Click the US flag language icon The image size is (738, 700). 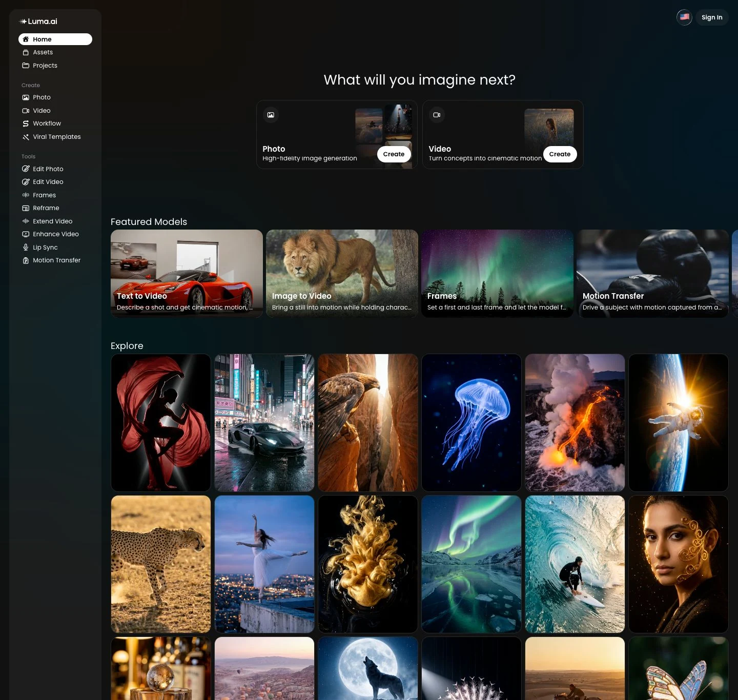tap(684, 17)
